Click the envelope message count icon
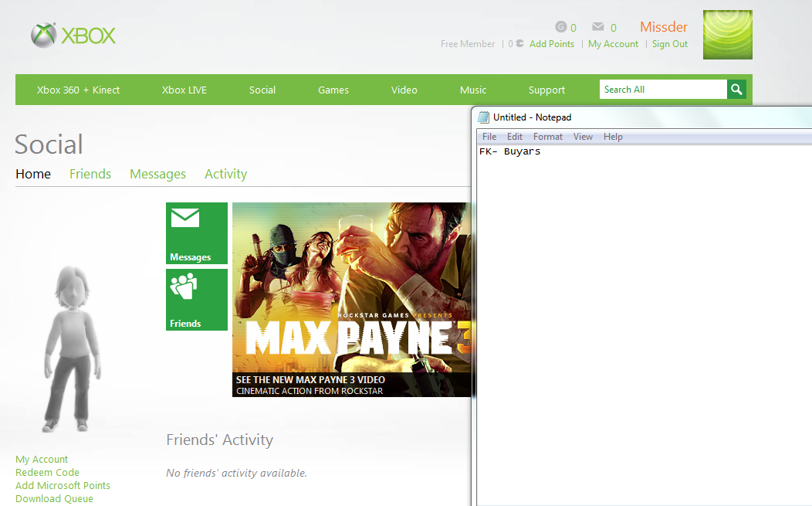 click(598, 26)
